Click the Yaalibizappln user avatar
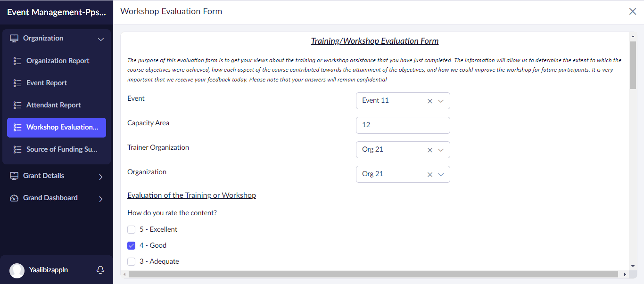Screen dimensions: 644x284 [17, 270]
